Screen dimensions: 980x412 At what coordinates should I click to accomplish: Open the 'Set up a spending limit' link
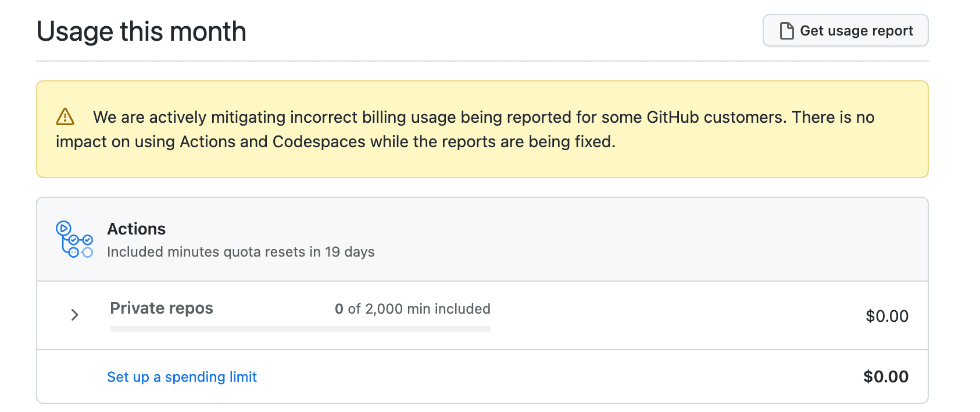[182, 377]
